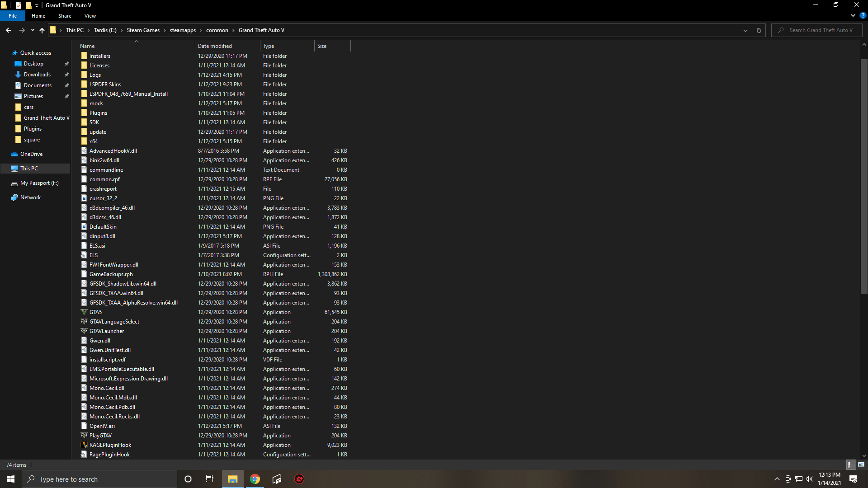
Task: Switch to large icons view button
Action: click(x=861, y=465)
